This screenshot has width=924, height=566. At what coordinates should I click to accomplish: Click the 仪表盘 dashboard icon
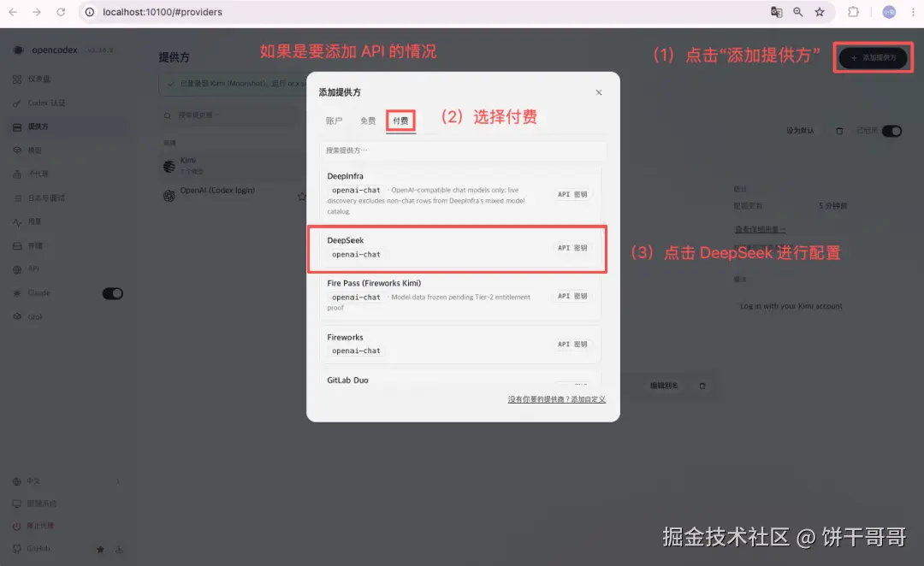(x=17, y=79)
